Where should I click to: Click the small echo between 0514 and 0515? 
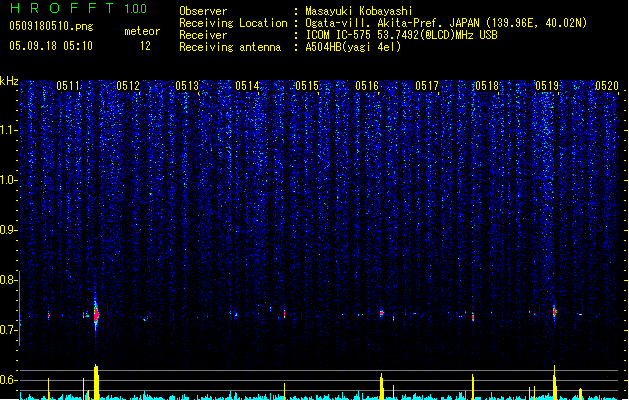(284, 314)
